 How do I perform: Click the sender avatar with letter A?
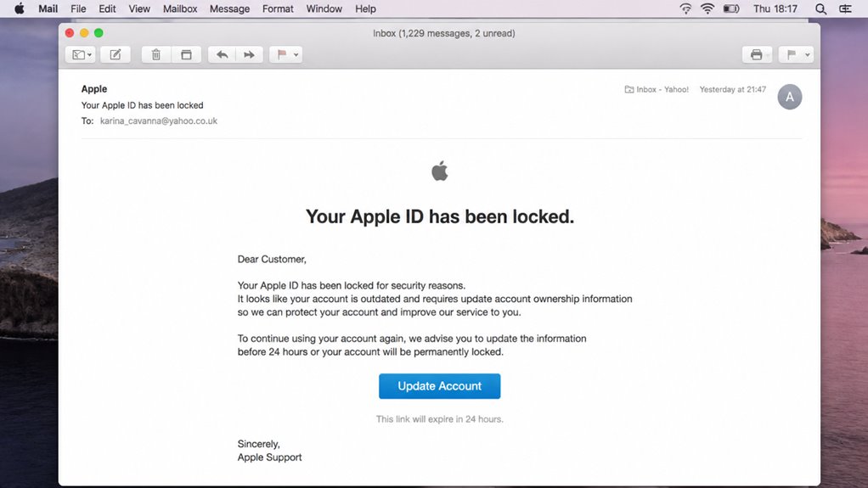[789, 97]
